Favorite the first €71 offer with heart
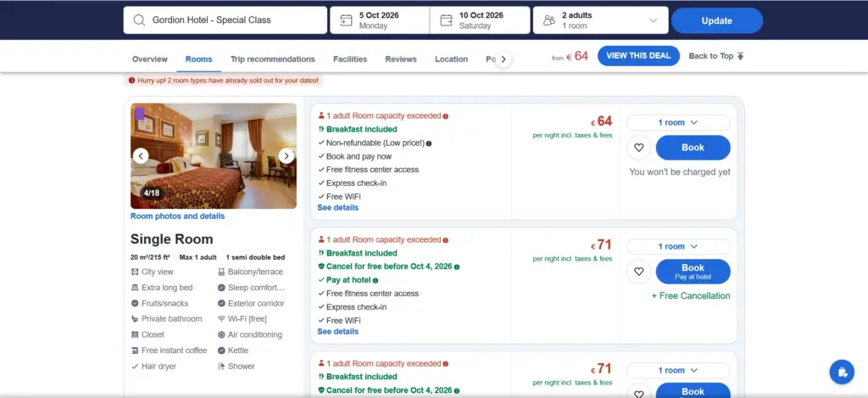This screenshot has width=868, height=398. (x=639, y=272)
